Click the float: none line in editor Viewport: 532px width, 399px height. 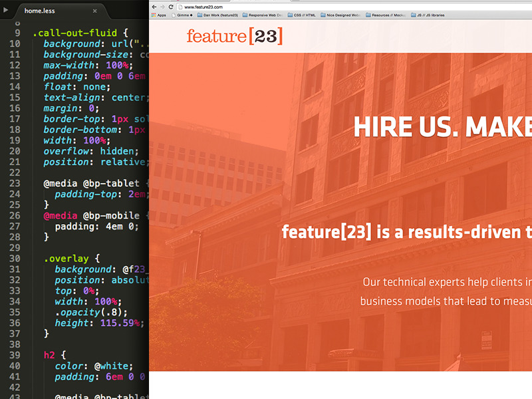tap(77, 87)
